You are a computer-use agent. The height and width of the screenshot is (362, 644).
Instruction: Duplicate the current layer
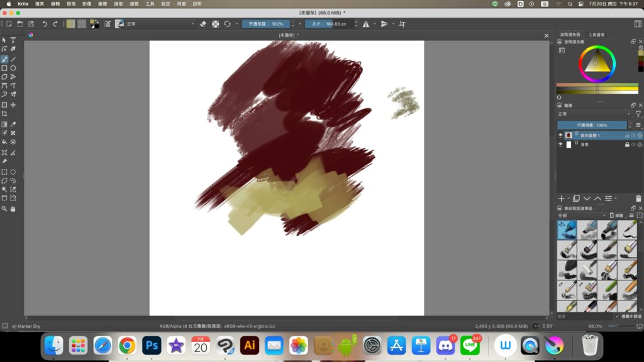click(x=576, y=199)
